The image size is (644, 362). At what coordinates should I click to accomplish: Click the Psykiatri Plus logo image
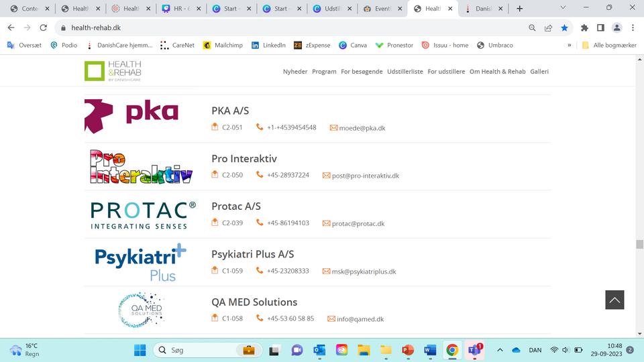[x=140, y=262]
